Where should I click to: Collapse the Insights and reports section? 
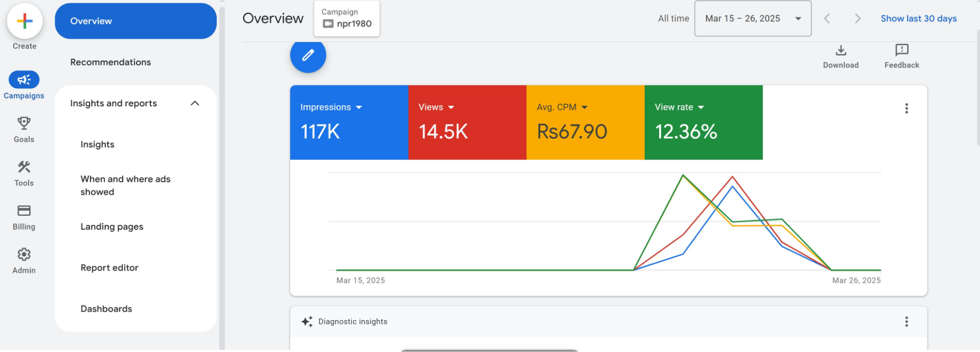point(195,104)
